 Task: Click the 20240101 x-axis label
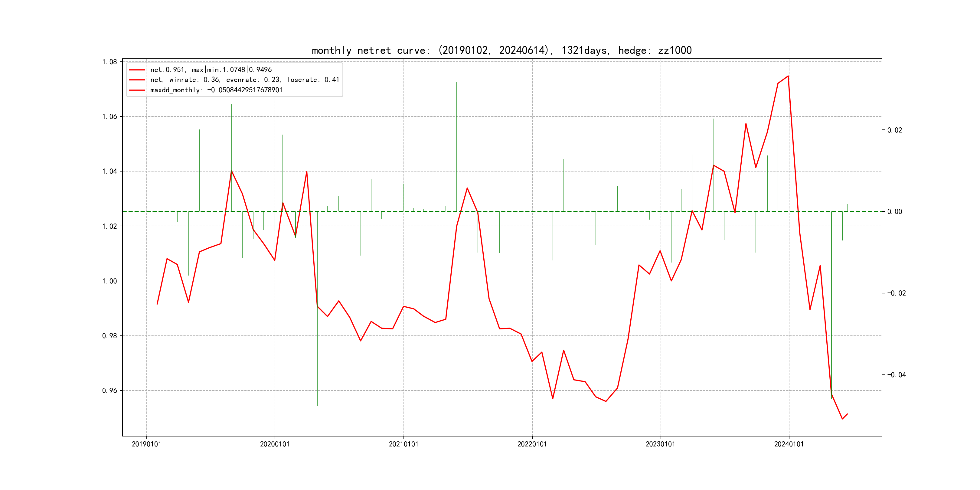click(x=789, y=444)
